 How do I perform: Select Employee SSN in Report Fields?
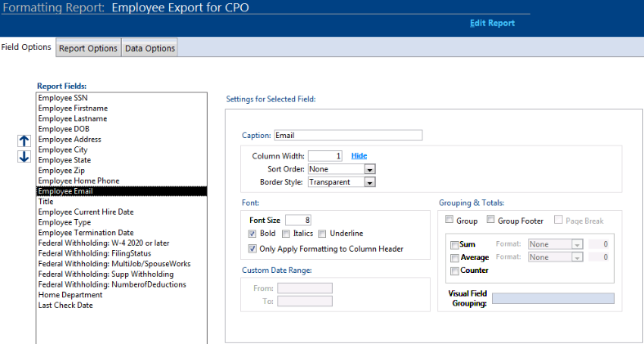click(122, 98)
